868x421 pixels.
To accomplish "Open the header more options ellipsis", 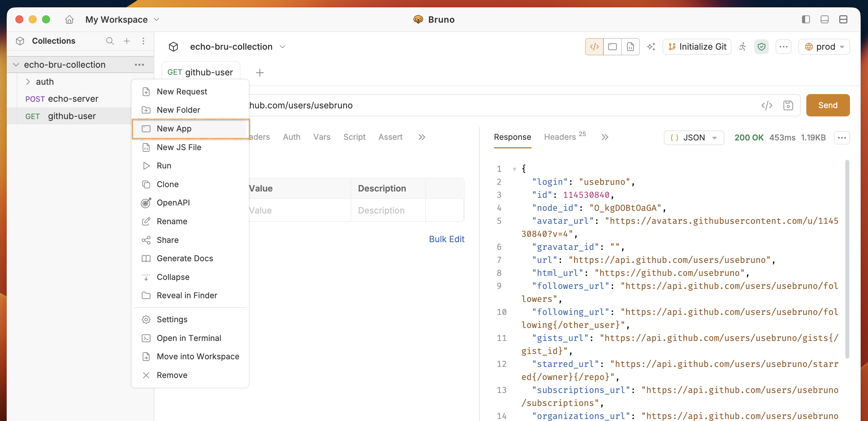I will click(783, 47).
